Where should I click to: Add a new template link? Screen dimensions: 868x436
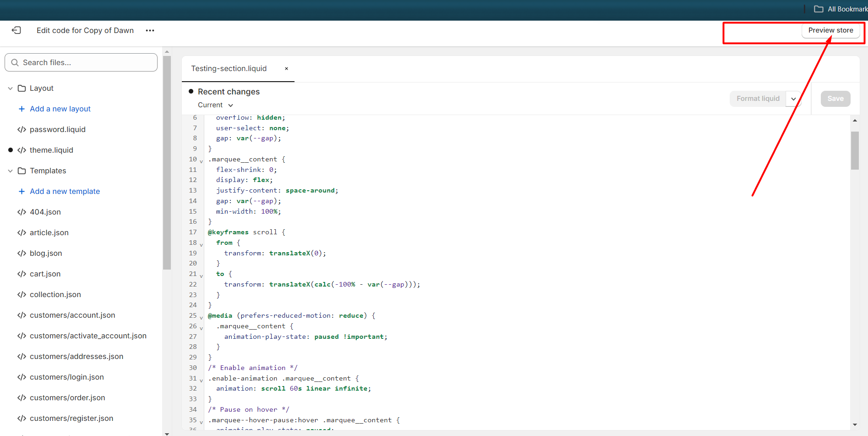coord(65,191)
